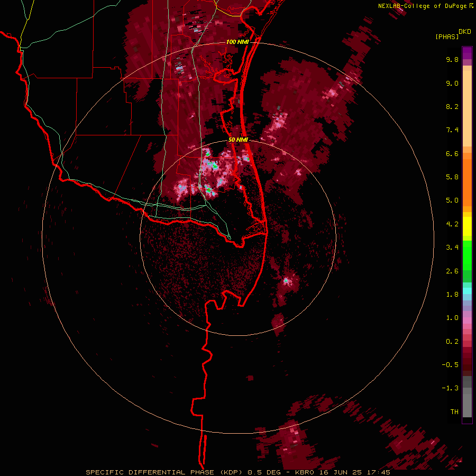The height and width of the screenshot is (476, 476).
Task: Click the 5.0 color scale value
Action: (452, 200)
